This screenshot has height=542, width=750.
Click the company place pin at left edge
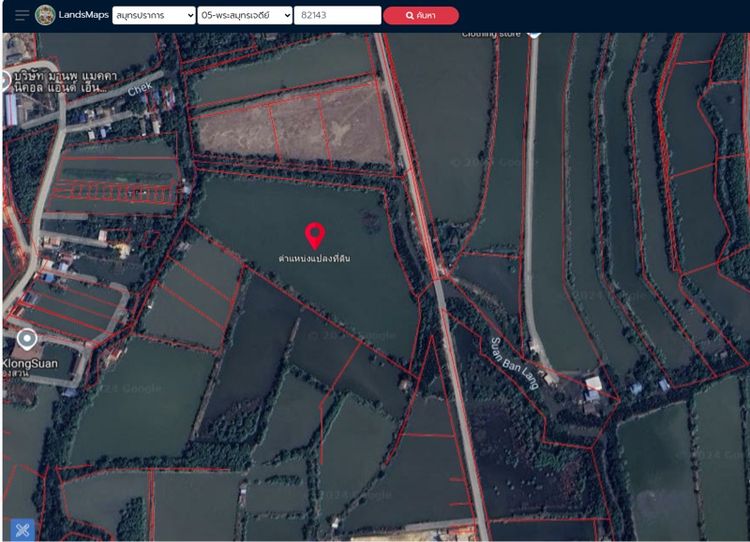click(x=5, y=80)
